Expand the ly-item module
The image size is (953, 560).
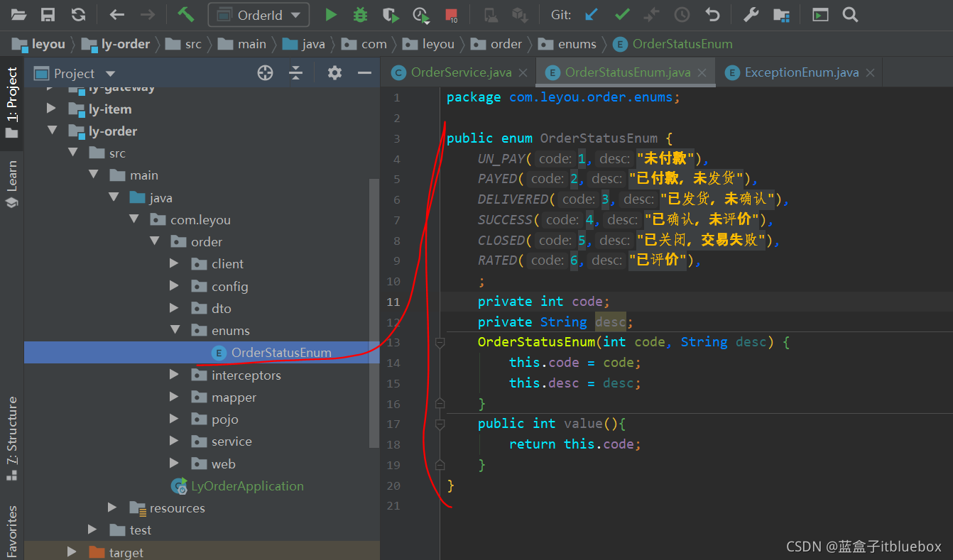pos(50,109)
